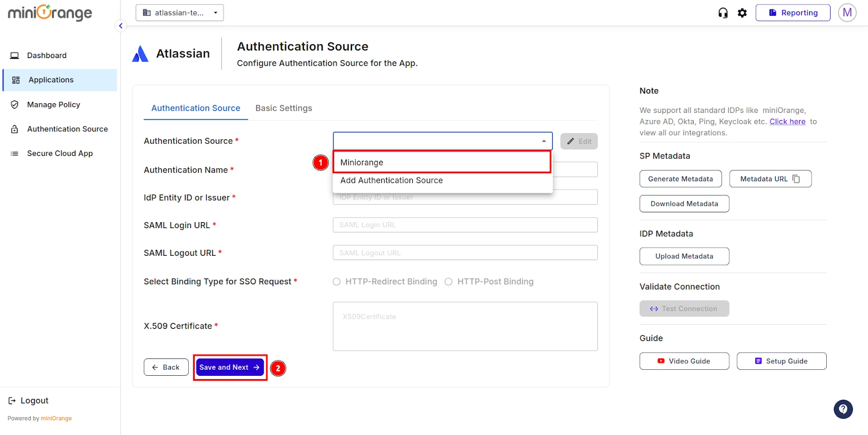Click the Metadata URL button
868x435 pixels.
[770, 179]
